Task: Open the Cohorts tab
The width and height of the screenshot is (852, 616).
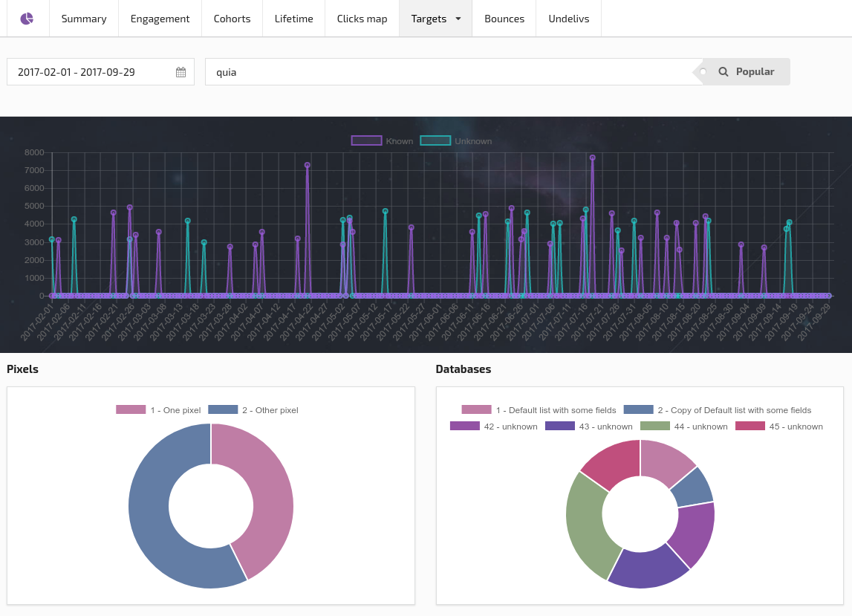Action: (232, 19)
